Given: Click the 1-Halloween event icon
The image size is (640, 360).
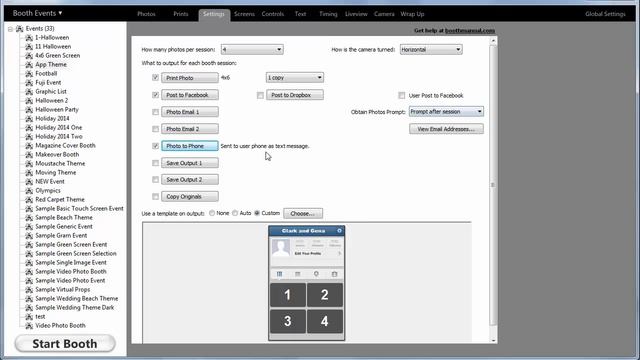Looking at the screenshot, I should pyautogui.click(x=29, y=38).
